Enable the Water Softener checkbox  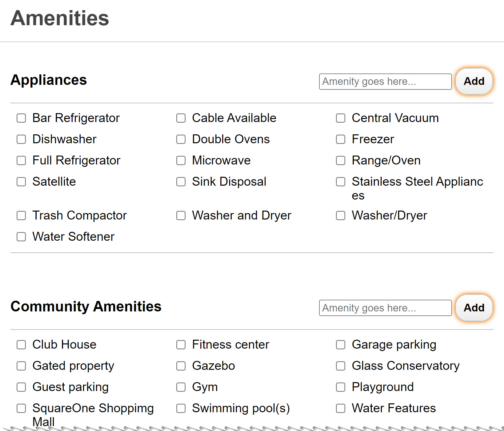21,237
